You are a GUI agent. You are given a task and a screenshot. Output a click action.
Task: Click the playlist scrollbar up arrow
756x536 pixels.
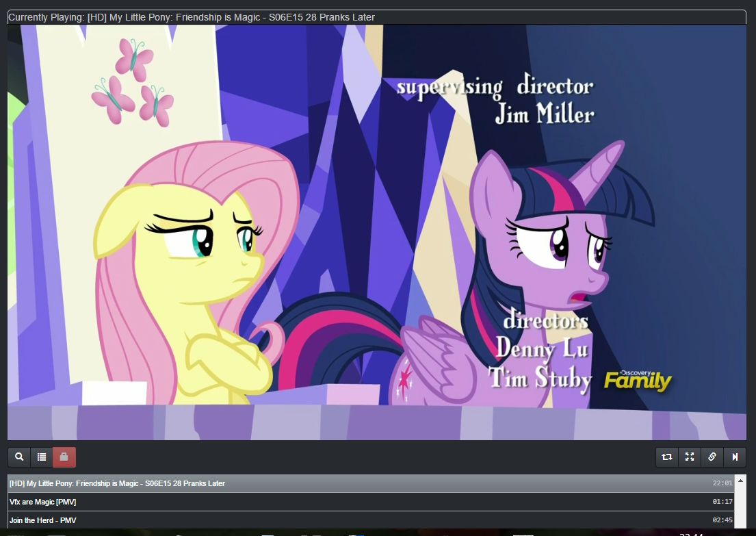(740, 481)
